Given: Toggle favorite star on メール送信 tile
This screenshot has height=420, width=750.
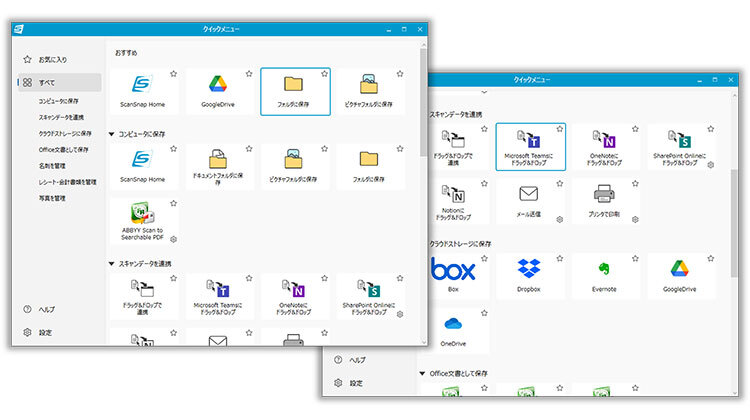Looking at the screenshot, I should (560, 183).
